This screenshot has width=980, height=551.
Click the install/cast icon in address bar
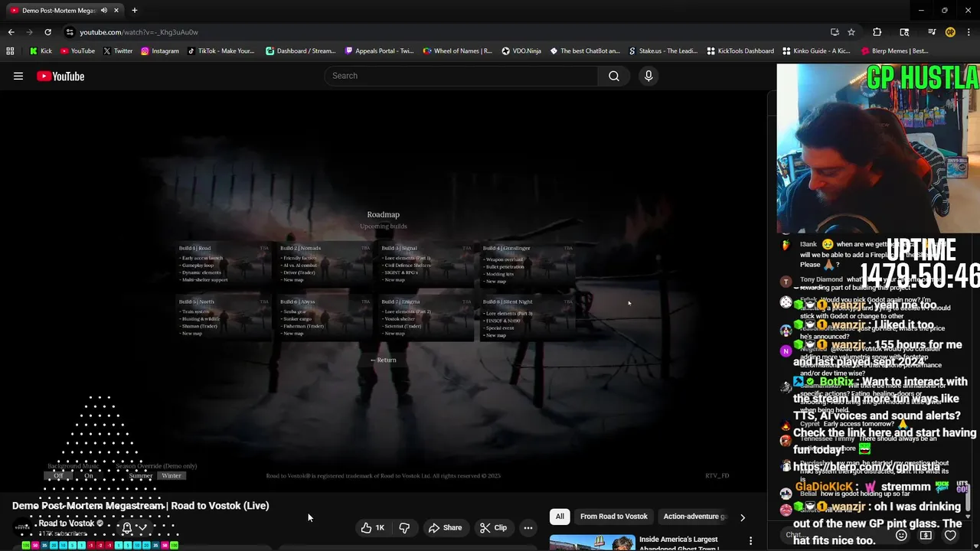835,32
